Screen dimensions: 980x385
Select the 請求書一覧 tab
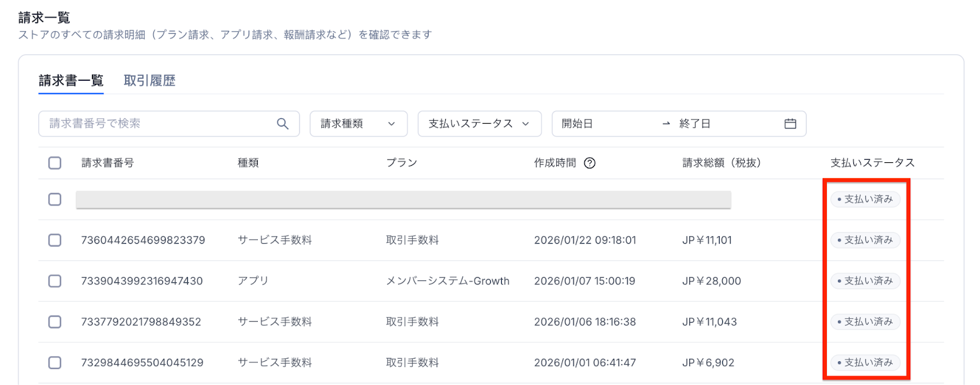pyautogui.click(x=71, y=81)
